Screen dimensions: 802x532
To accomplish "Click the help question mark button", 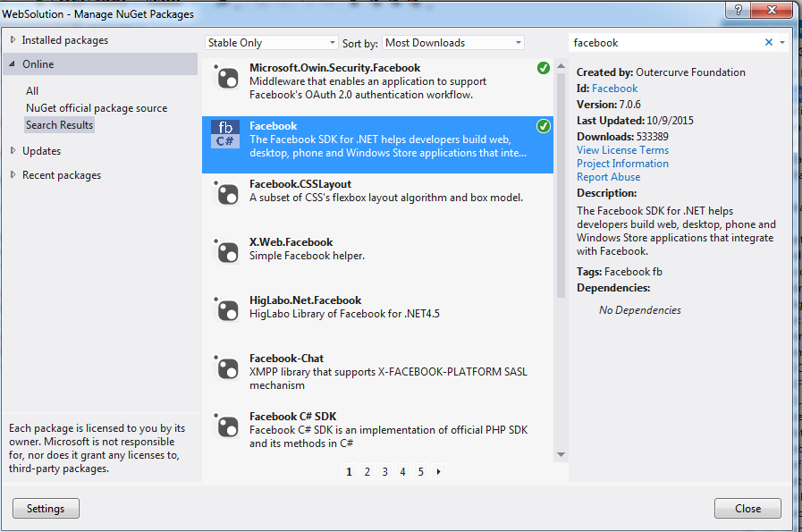I will pyautogui.click(x=738, y=10).
